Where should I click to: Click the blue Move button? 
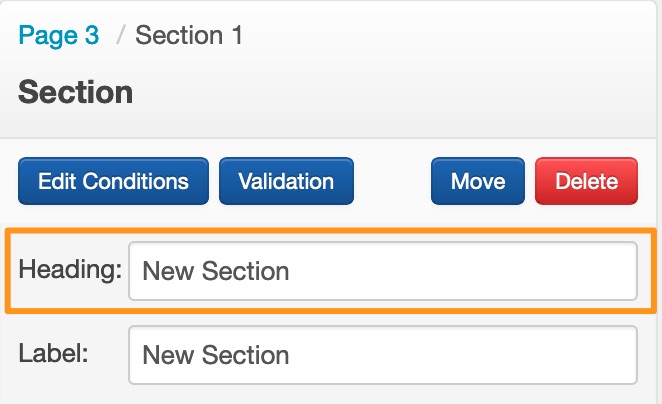pos(478,181)
